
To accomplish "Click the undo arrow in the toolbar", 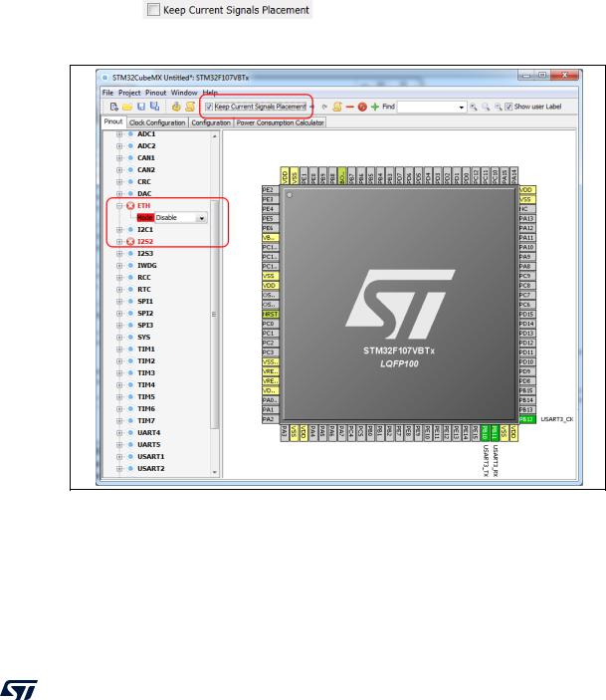I will point(311,107).
